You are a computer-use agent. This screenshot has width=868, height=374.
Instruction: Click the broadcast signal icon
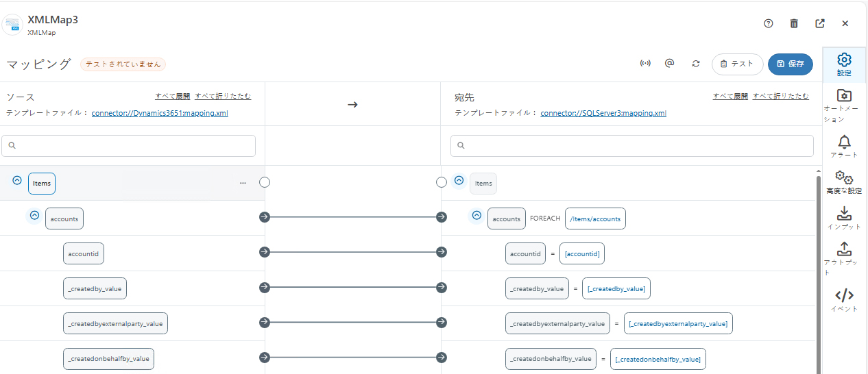pos(645,64)
